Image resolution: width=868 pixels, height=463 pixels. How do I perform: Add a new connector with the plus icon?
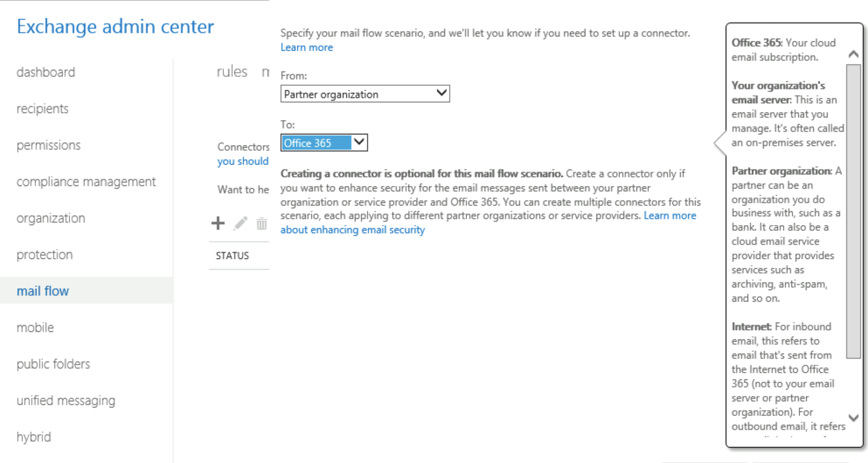217,224
